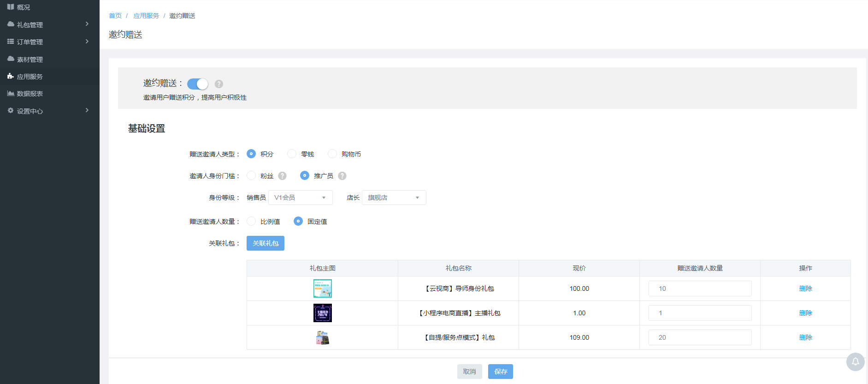The width and height of the screenshot is (868, 384).
Task: Click the 数据报表 chart icon in sidebar
Action: coord(11,93)
